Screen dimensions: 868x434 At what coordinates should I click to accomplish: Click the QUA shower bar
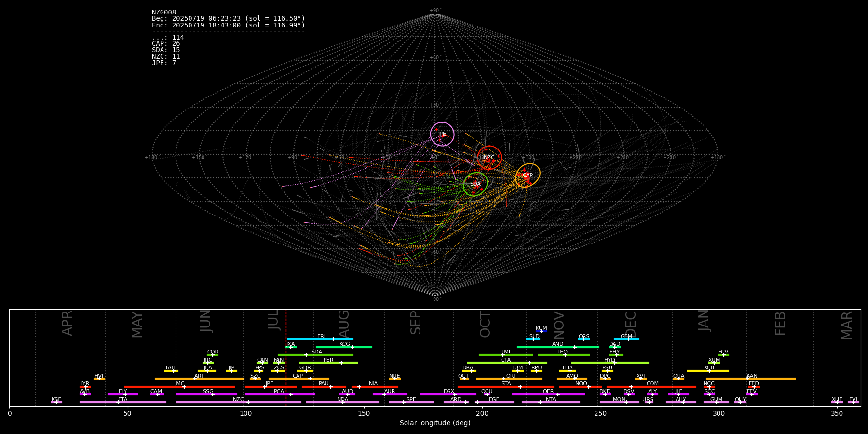coord(678,379)
